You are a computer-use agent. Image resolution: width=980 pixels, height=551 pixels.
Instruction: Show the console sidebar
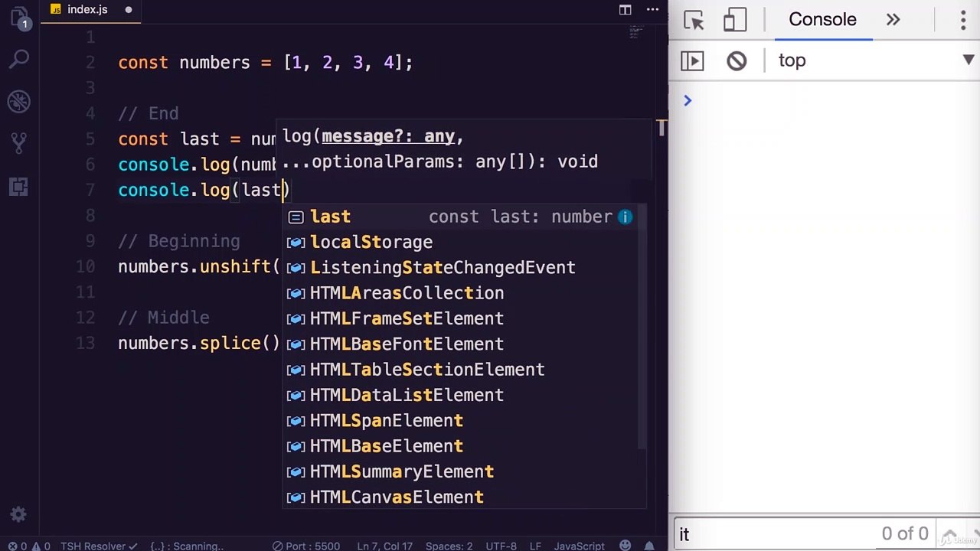pos(692,60)
